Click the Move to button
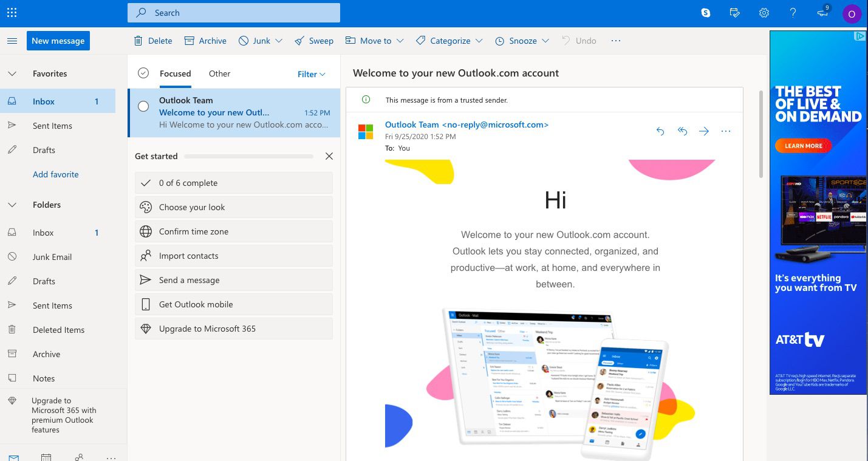This screenshot has height=461, width=868. 369,41
